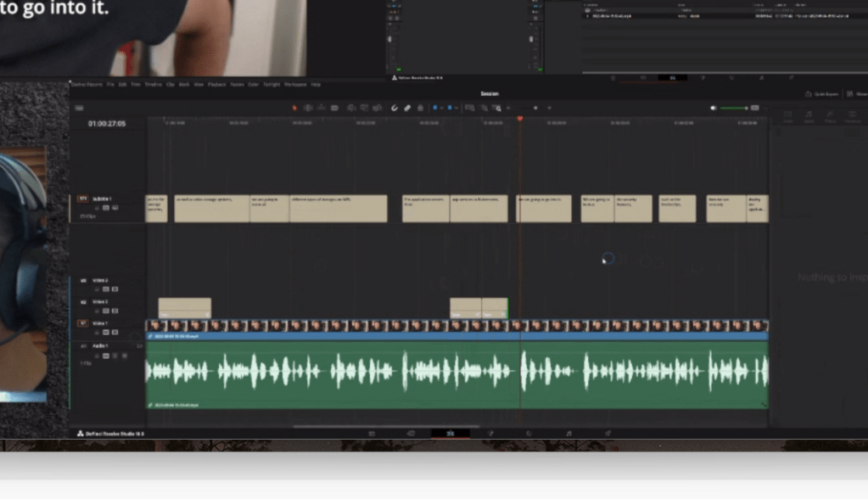868x499 pixels.
Task: Switch to the Media page icon
Action: (372, 434)
